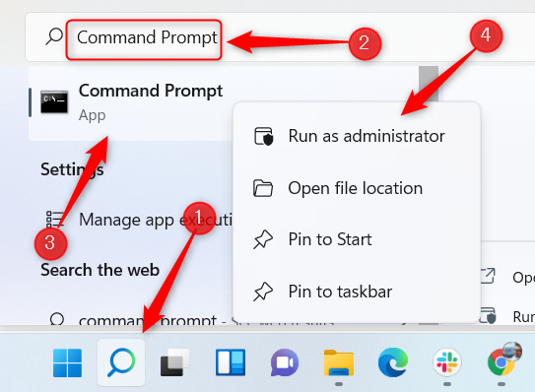Click the magnifier icon in search box
The image size is (535, 392).
coord(54,36)
